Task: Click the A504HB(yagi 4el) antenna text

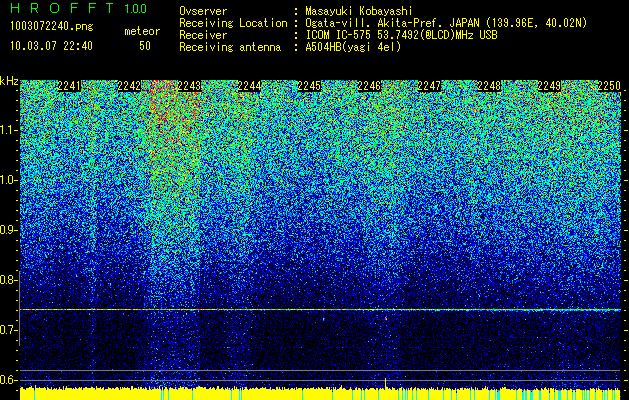Action: click(353, 47)
